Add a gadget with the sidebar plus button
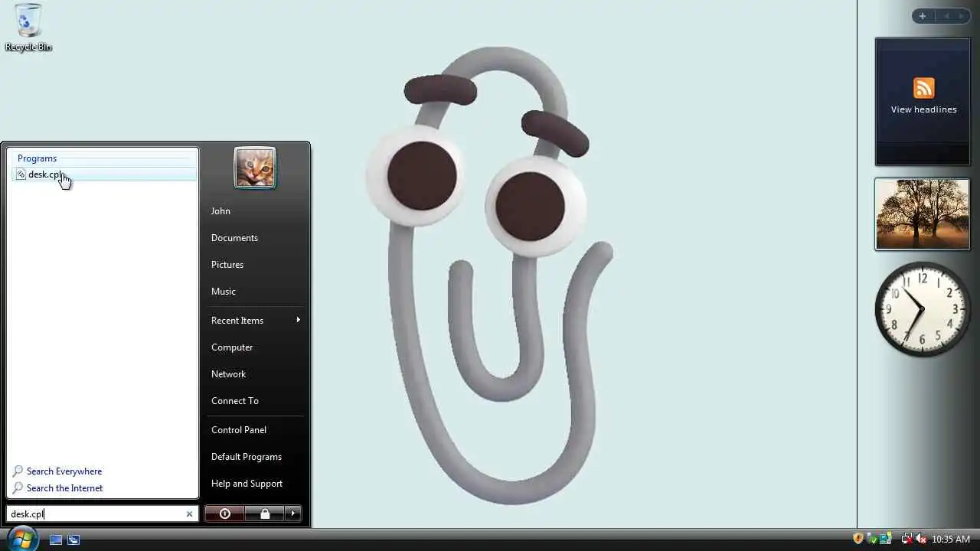 click(923, 16)
